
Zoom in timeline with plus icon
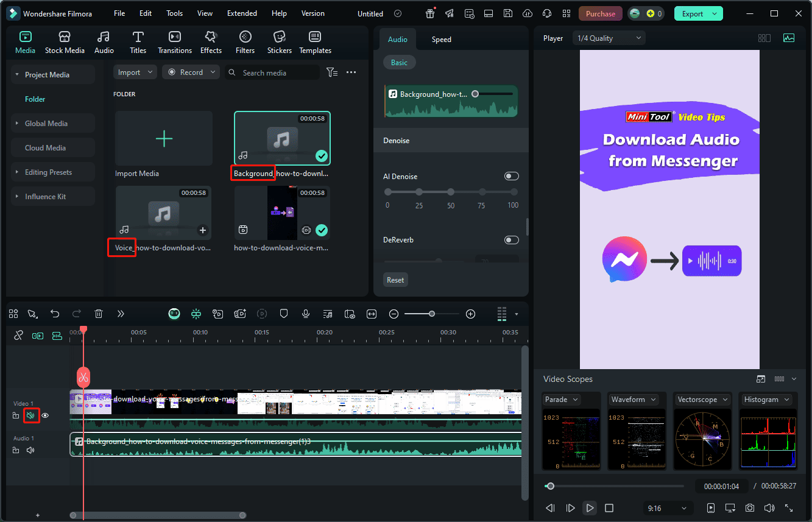point(470,314)
